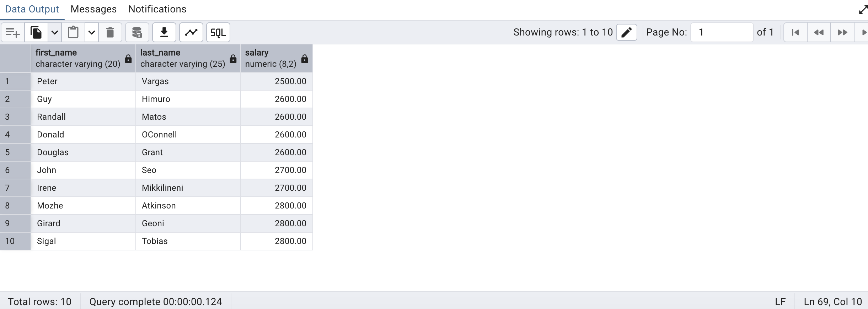Click the Save data changes icon
868x309 pixels.
pos(137,33)
